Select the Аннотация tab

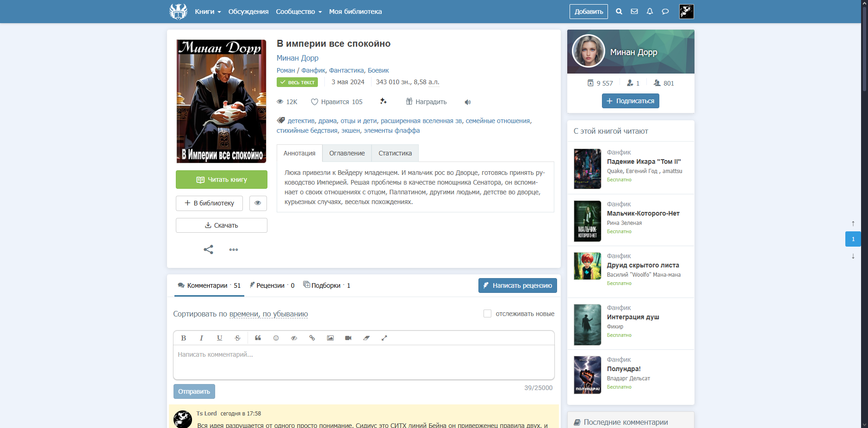299,153
